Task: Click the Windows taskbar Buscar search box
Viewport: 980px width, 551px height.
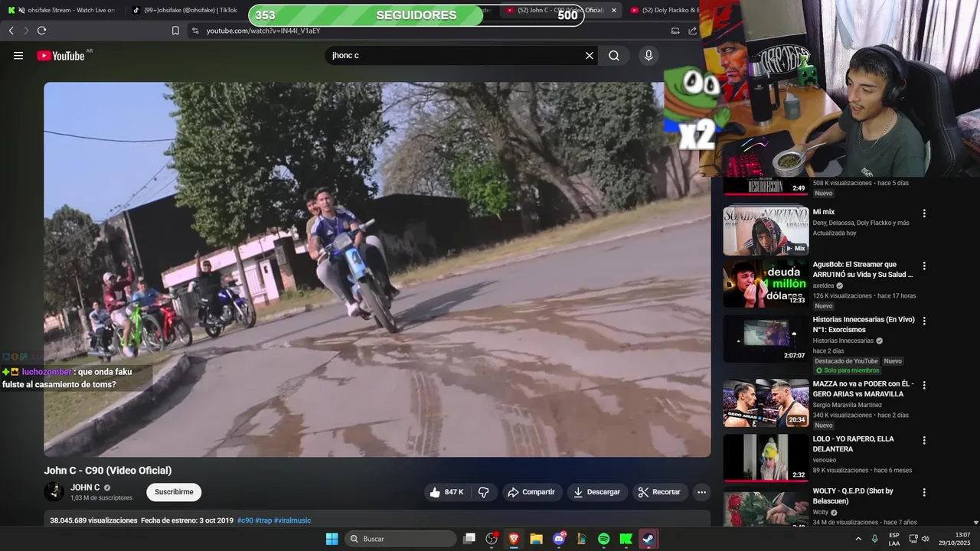Action: (x=400, y=539)
